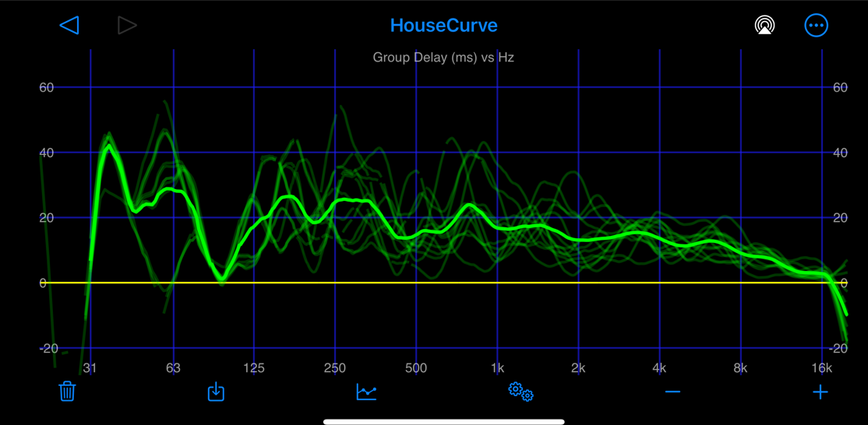Tap the right axis -20 ms label
This screenshot has width=868, height=425.
(838, 348)
